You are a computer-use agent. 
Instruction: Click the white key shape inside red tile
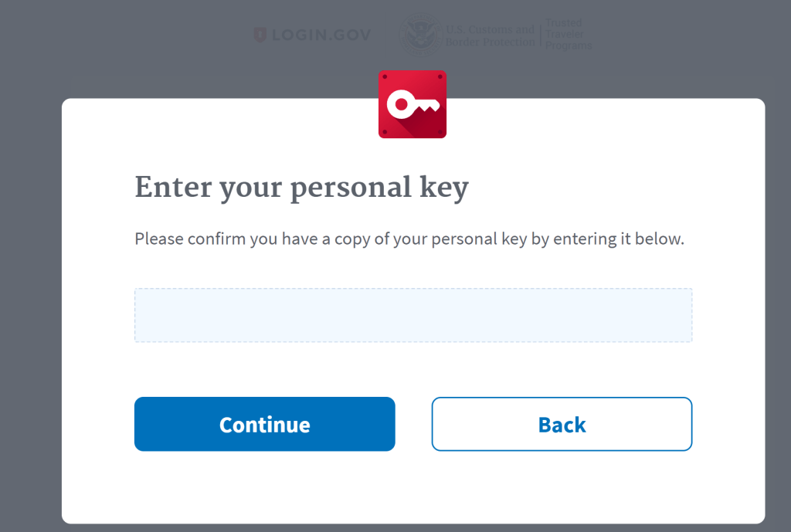click(412, 105)
